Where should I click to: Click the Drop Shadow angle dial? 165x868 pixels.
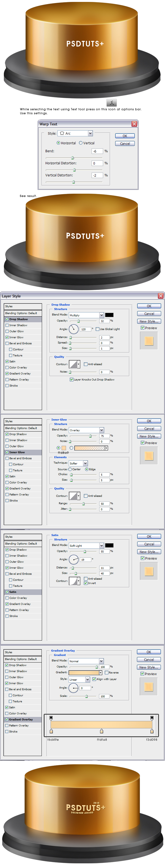pos(74,329)
